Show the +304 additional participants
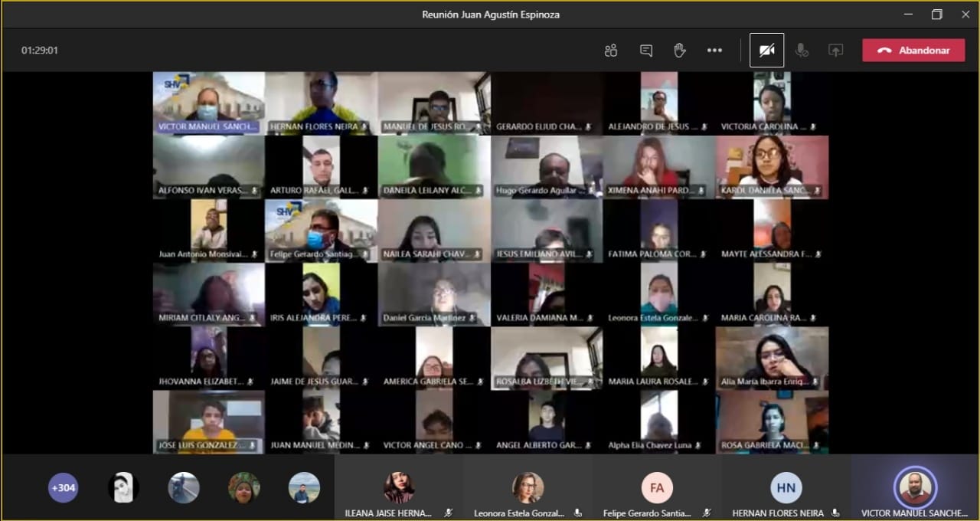The image size is (980, 521). point(63,487)
